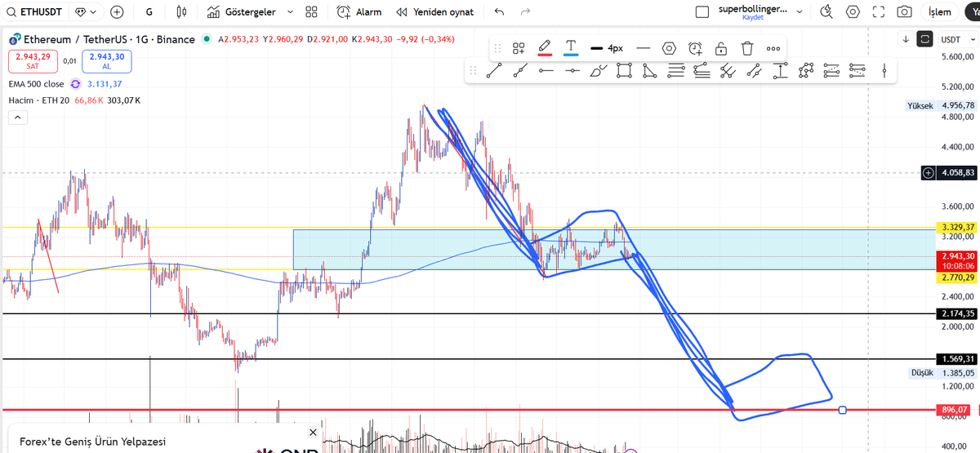Change the line color with red pencil
Screen dimensions: 980x453
tap(545, 48)
